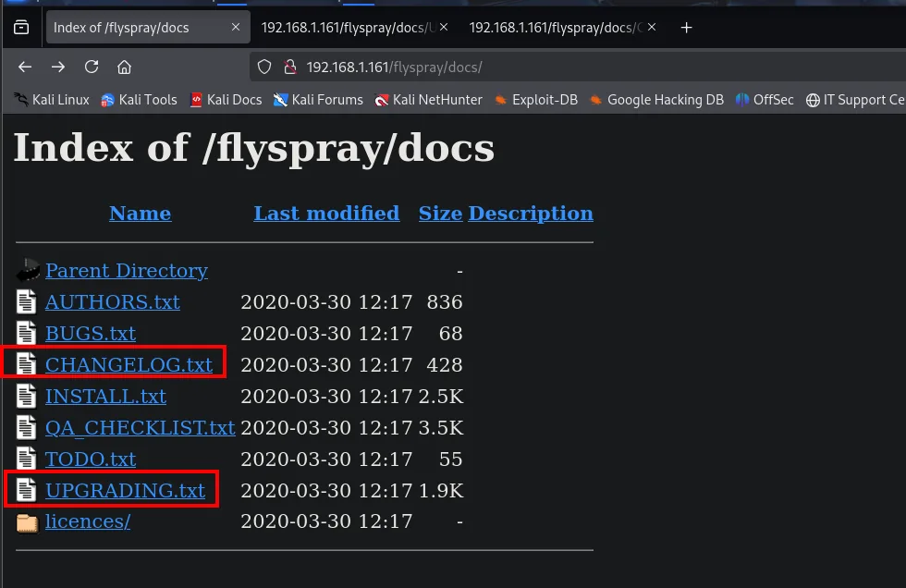This screenshot has width=906, height=588.
Task: Sort listing by Description column
Action: coord(531,214)
